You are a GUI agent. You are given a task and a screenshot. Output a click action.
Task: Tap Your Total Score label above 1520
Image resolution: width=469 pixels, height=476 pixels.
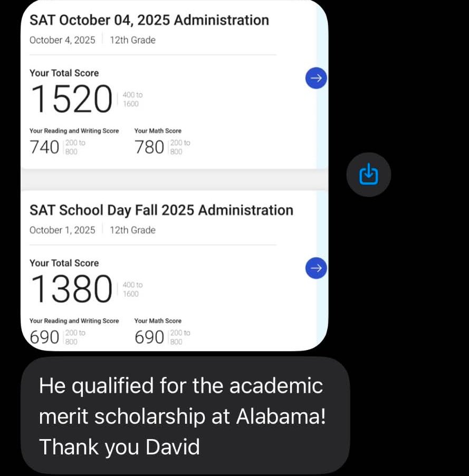(x=64, y=73)
